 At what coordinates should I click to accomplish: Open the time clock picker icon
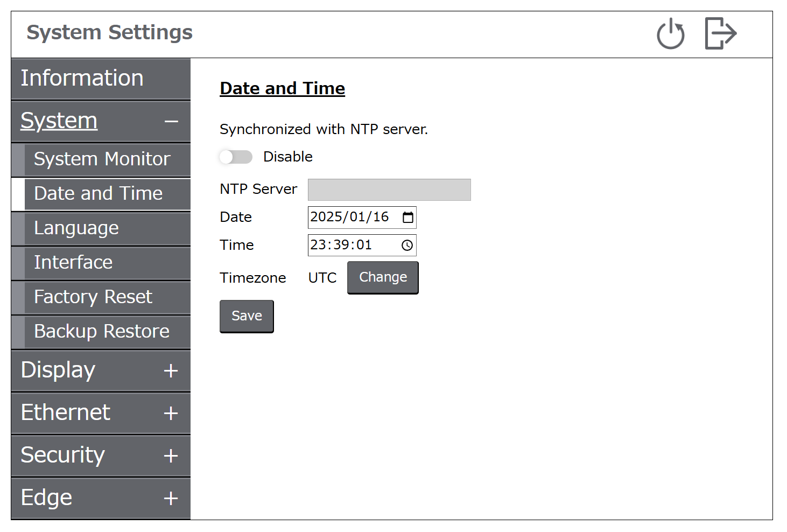(x=407, y=246)
